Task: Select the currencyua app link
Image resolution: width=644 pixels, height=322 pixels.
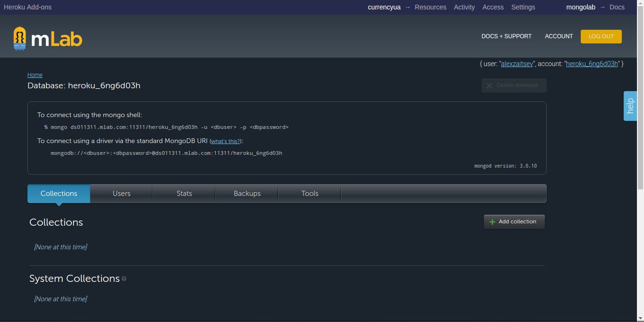Action: pos(384,7)
